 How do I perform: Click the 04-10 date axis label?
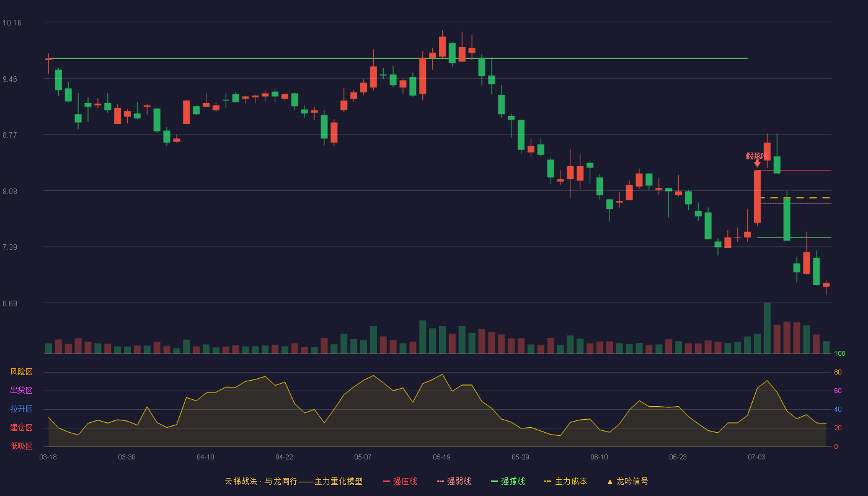point(205,457)
